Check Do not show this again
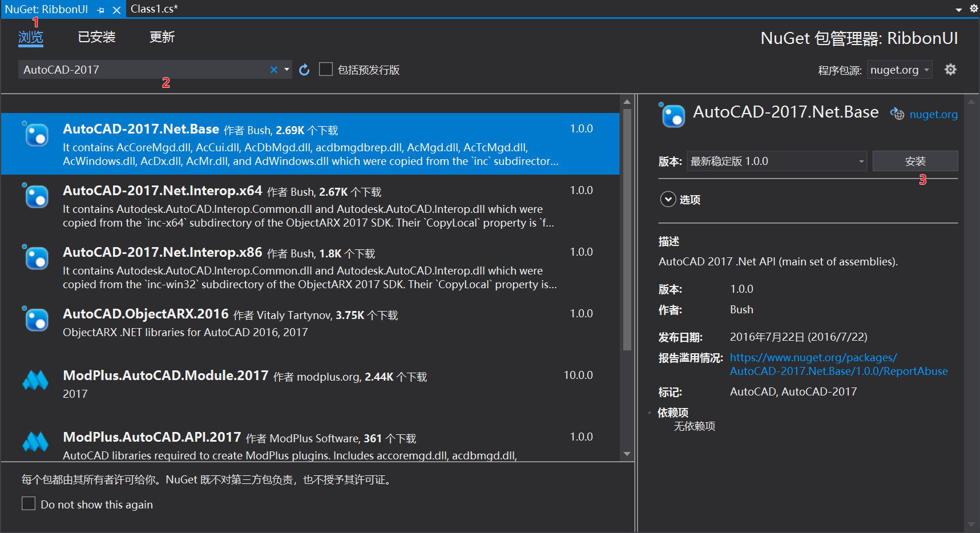Image resolution: width=980 pixels, height=533 pixels. [x=29, y=503]
